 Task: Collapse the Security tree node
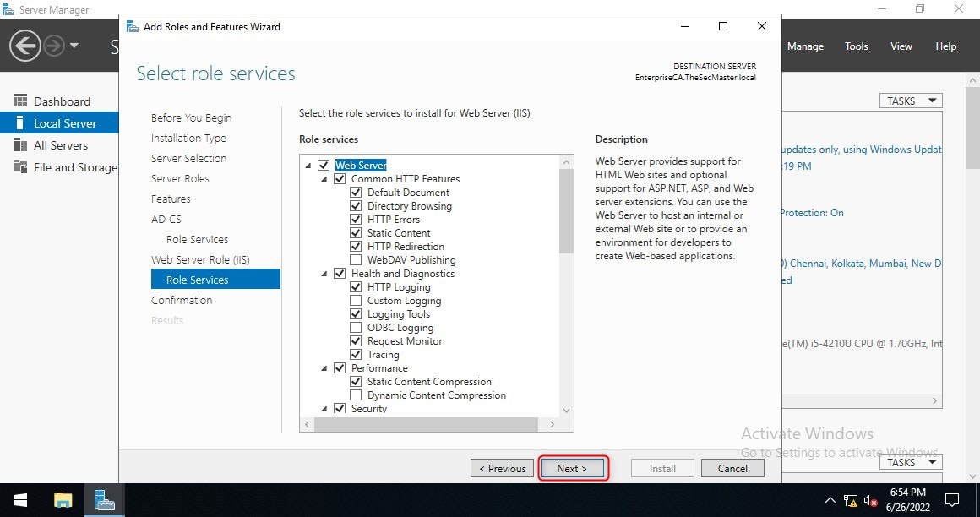click(x=324, y=409)
